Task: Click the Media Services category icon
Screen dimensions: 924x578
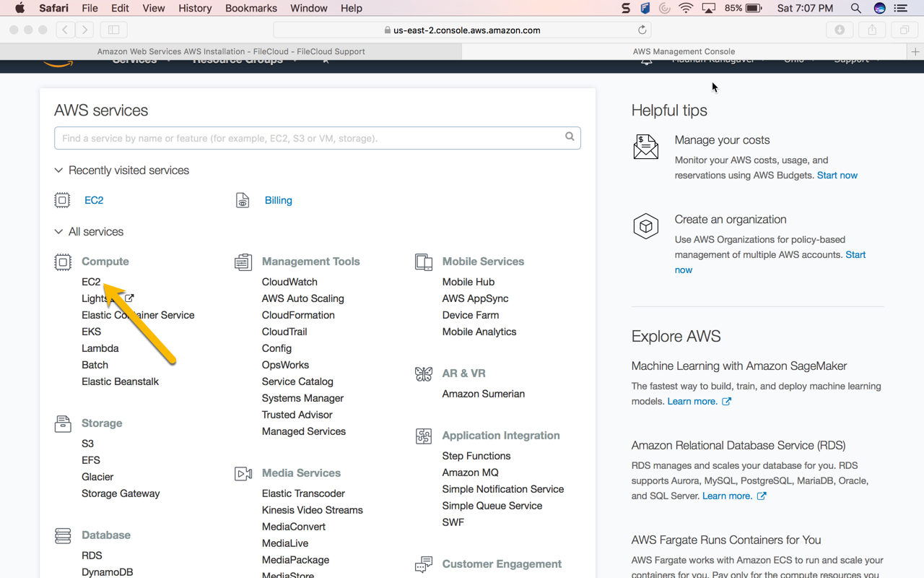Action: click(243, 473)
